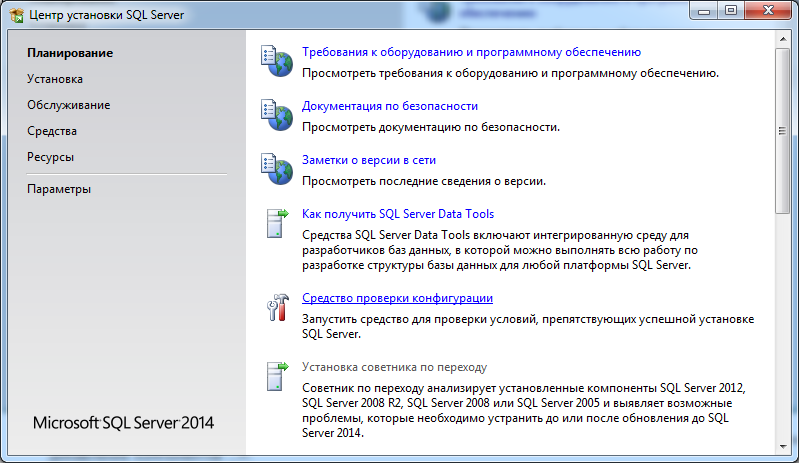Launch Средство проверки конфигурации
Viewport: 799px width, 463px height.
pyautogui.click(x=397, y=298)
